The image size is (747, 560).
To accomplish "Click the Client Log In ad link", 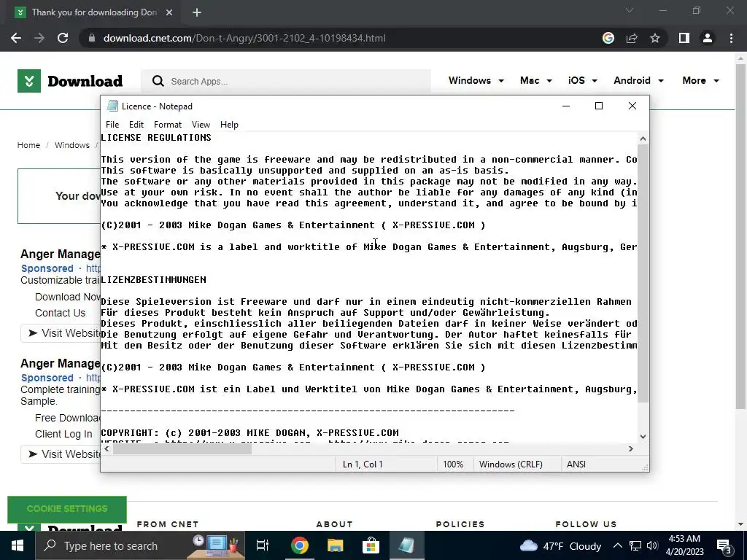I will 63,434.
